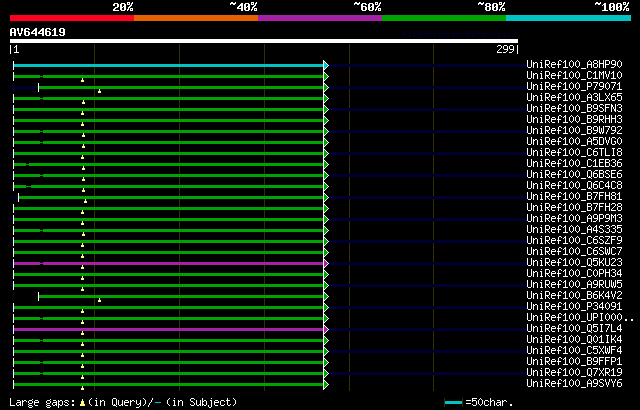Viewport: 640px width, 410px height.
Task: Click the purple alignment bar for Q5I7L4
Action: (x=168, y=330)
